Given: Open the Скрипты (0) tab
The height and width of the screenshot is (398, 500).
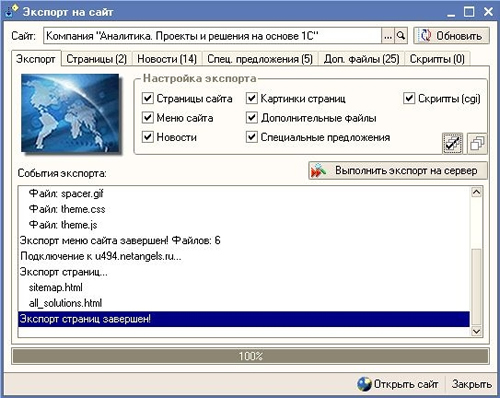Looking at the screenshot, I should (437, 59).
